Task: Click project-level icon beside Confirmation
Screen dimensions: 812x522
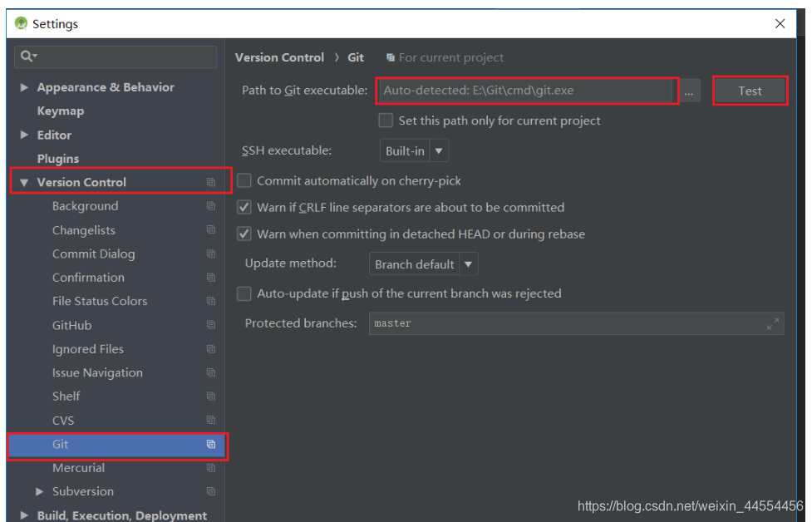Action: [x=211, y=278]
